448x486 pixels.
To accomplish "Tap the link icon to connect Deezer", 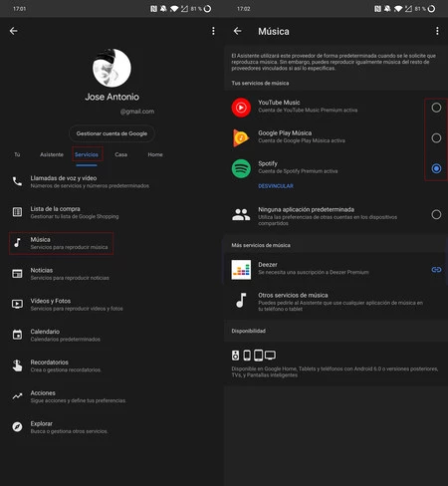I will 436,270.
